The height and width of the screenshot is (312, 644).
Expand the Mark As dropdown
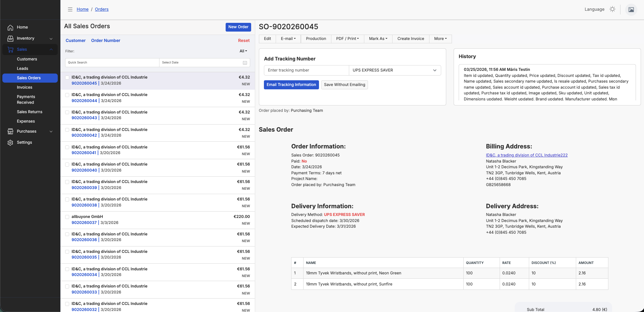click(x=378, y=39)
